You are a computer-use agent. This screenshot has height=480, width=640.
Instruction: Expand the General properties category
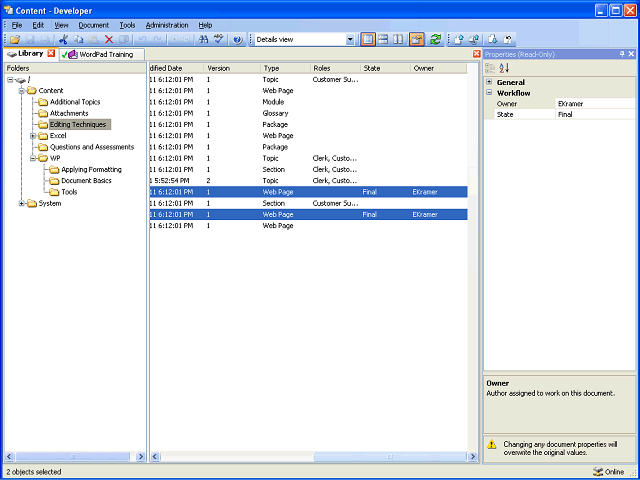(x=489, y=82)
